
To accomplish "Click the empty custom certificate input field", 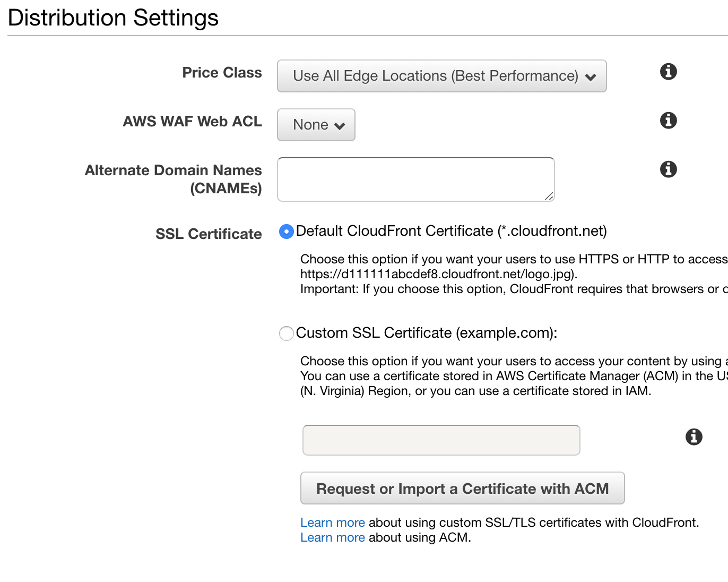I will pyautogui.click(x=441, y=440).
